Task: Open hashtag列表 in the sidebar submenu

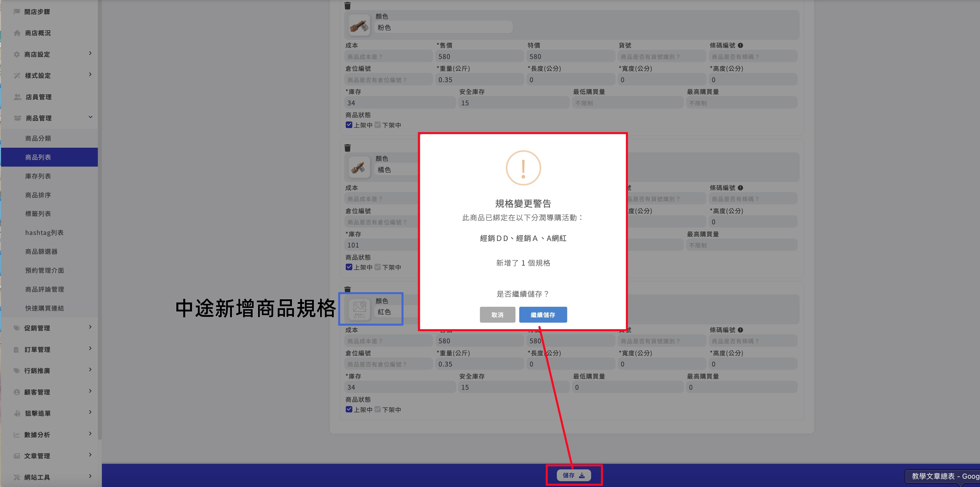Action: click(49, 233)
